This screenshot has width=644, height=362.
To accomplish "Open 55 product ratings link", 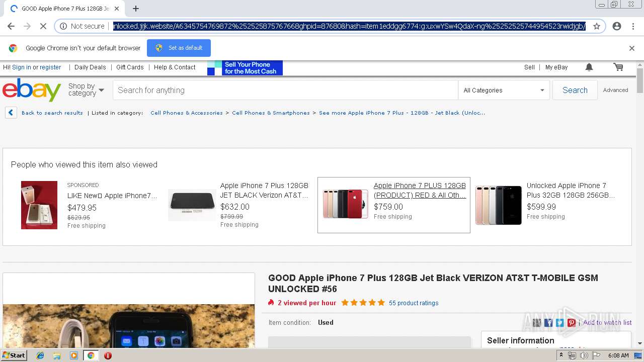I will pyautogui.click(x=414, y=303).
